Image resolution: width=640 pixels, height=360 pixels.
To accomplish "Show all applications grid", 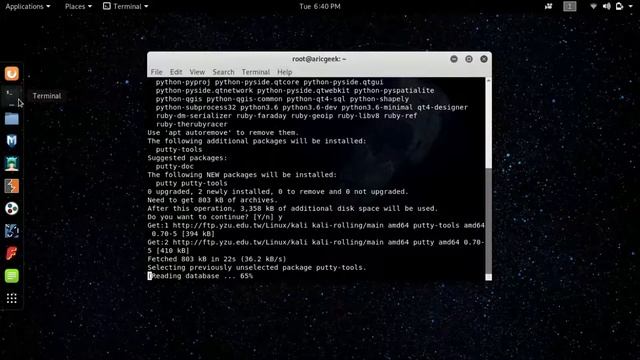I will click(x=11, y=298).
